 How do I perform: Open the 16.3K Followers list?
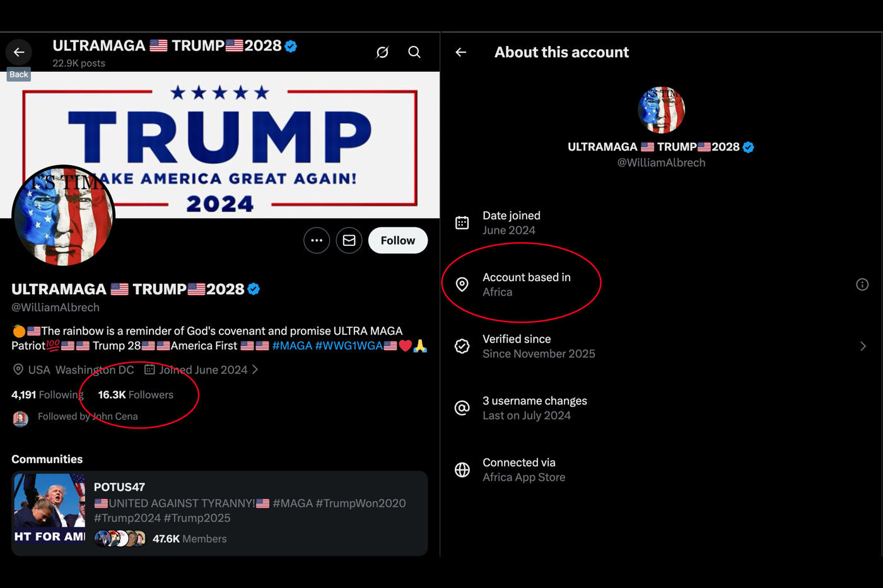[136, 395]
